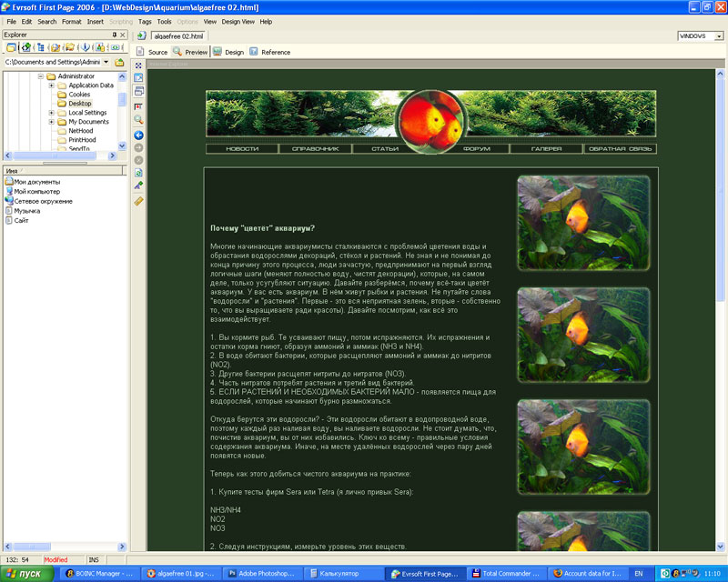The height and width of the screenshot is (582, 728).
Task: Click the blue tree-structure icon in Explorer toolbar
Action: 41,47
